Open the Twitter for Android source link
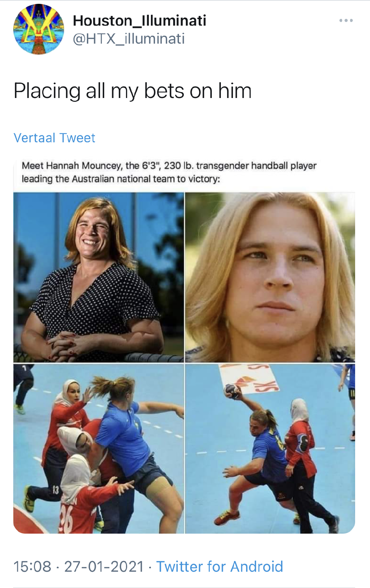 click(x=219, y=567)
